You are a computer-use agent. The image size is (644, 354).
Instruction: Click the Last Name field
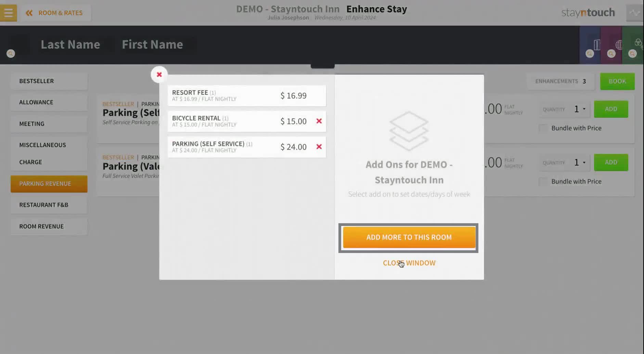70,45
